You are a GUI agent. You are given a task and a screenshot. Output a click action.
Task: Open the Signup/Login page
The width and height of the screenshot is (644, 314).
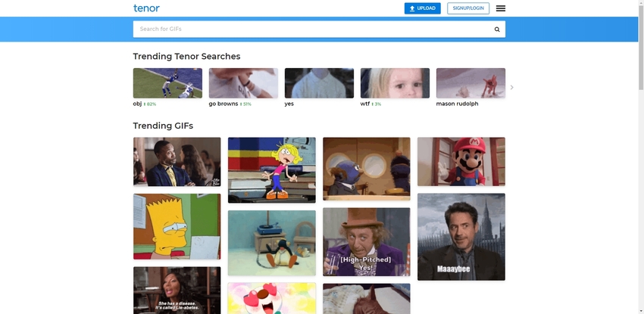467,8
